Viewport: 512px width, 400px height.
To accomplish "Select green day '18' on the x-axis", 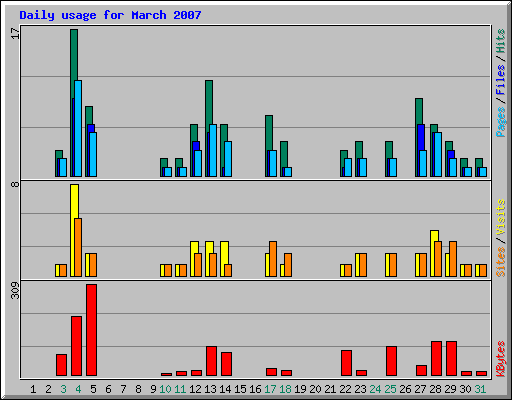I will (285, 389).
